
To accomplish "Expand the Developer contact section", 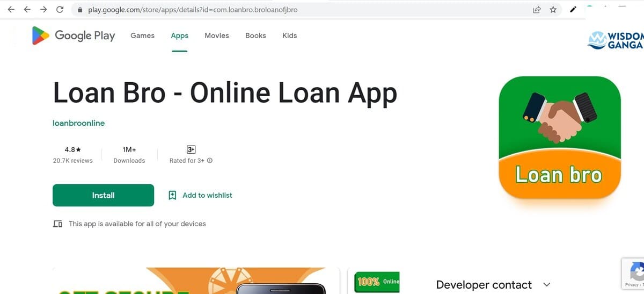I will click(x=547, y=285).
